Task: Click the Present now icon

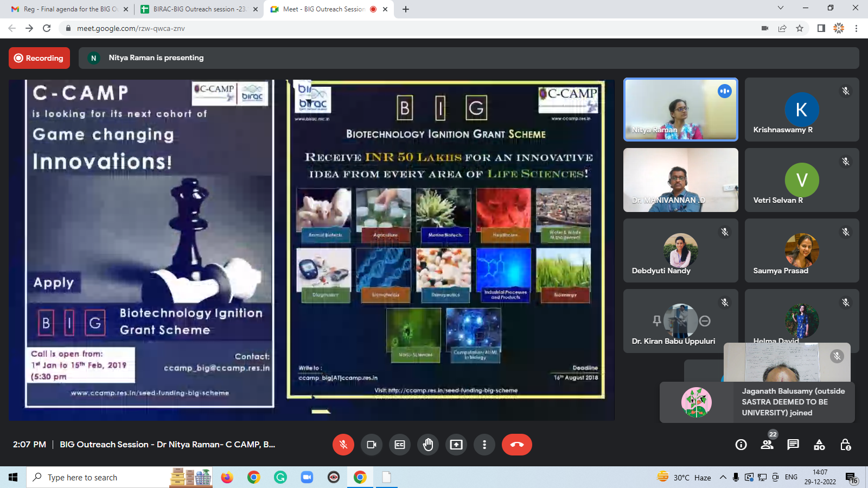Action: click(x=456, y=445)
